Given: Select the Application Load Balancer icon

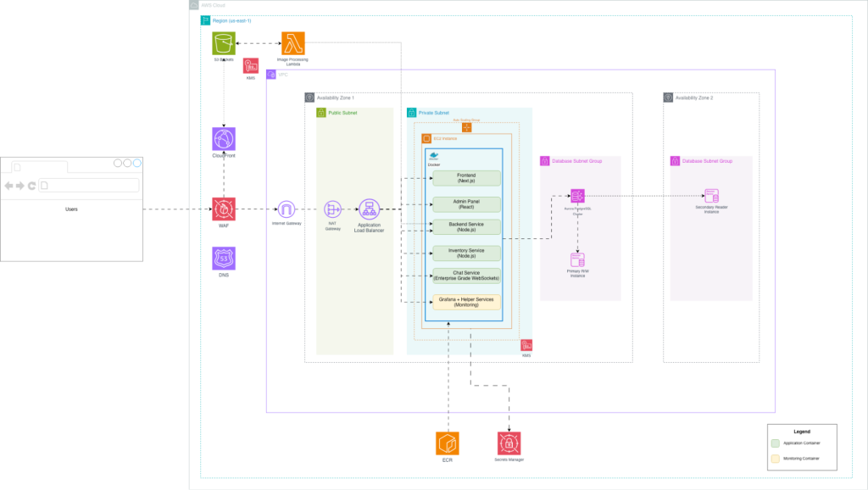Looking at the screenshot, I should coord(369,209).
